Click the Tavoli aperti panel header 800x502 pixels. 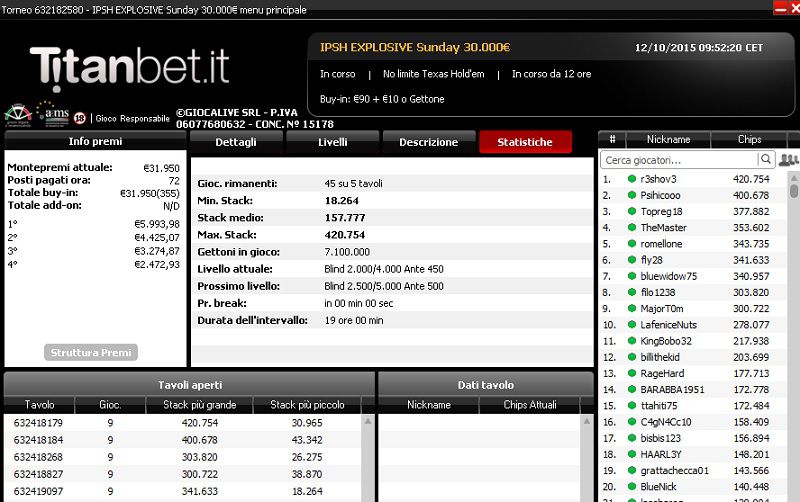(189, 385)
